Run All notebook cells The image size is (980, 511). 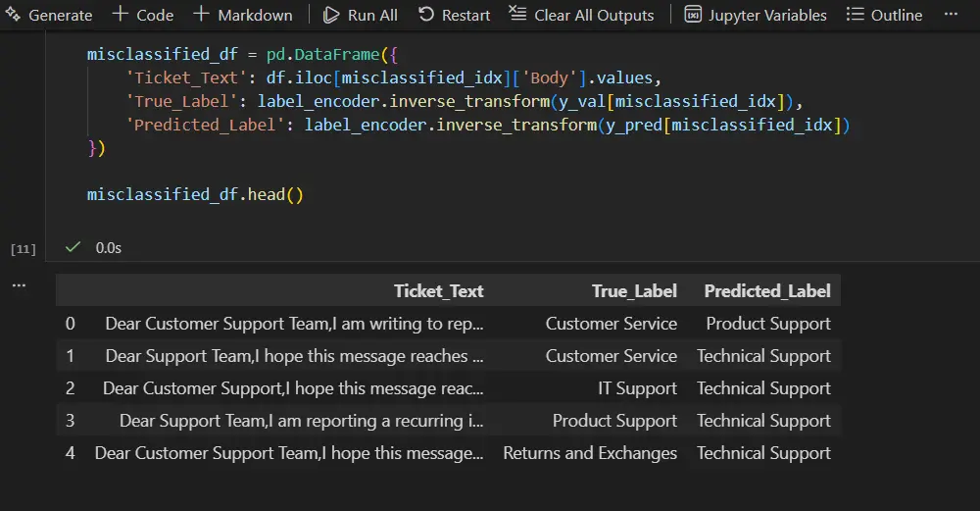(x=360, y=15)
